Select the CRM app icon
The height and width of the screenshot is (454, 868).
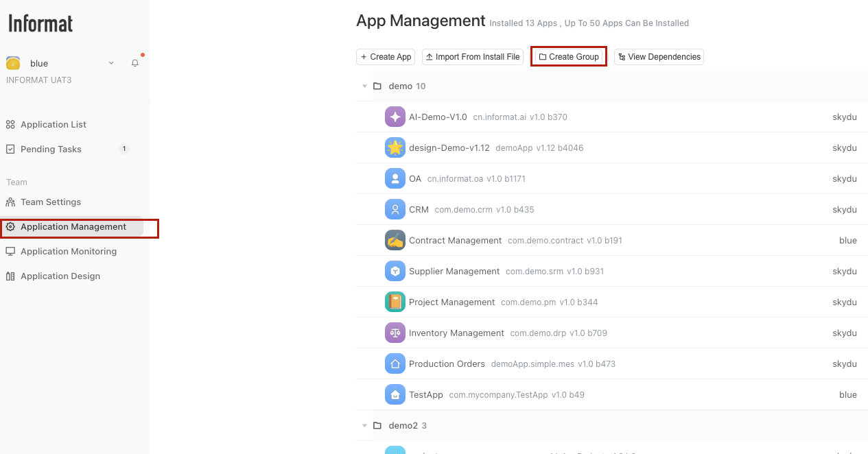point(395,210)
